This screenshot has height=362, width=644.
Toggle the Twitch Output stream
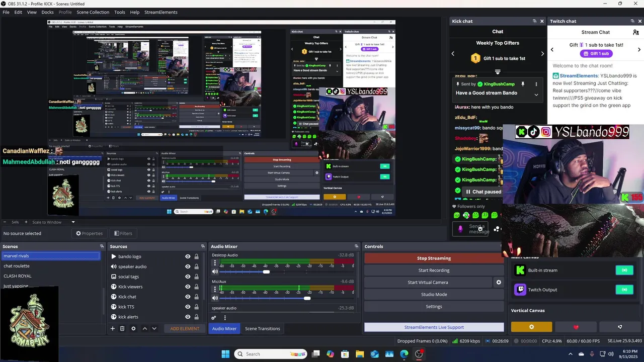pyautogui.click(x=624, y=290)
